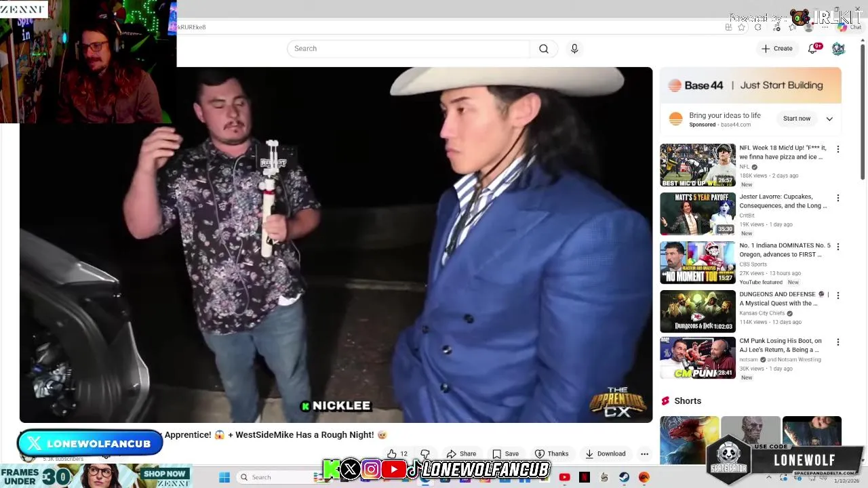Click the Create button
The height and width of the screenshot is (488, 868).
(776, 49)
